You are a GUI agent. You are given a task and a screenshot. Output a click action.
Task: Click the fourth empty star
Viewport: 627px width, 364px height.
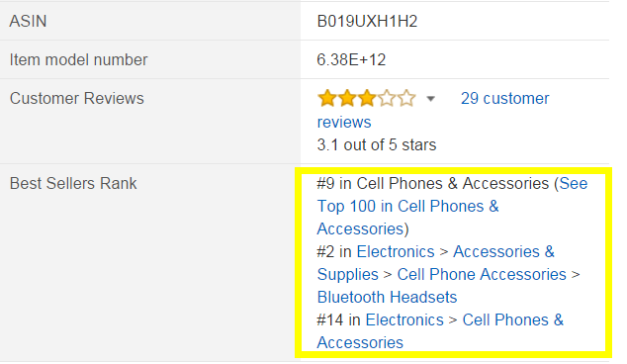(387, 98)
